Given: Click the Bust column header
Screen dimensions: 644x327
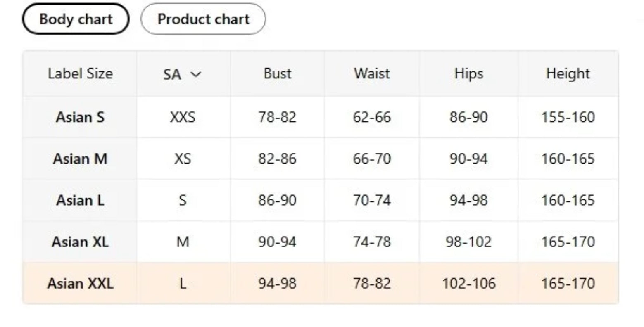Looking at the screenshot, I should (x=277, y=73).
